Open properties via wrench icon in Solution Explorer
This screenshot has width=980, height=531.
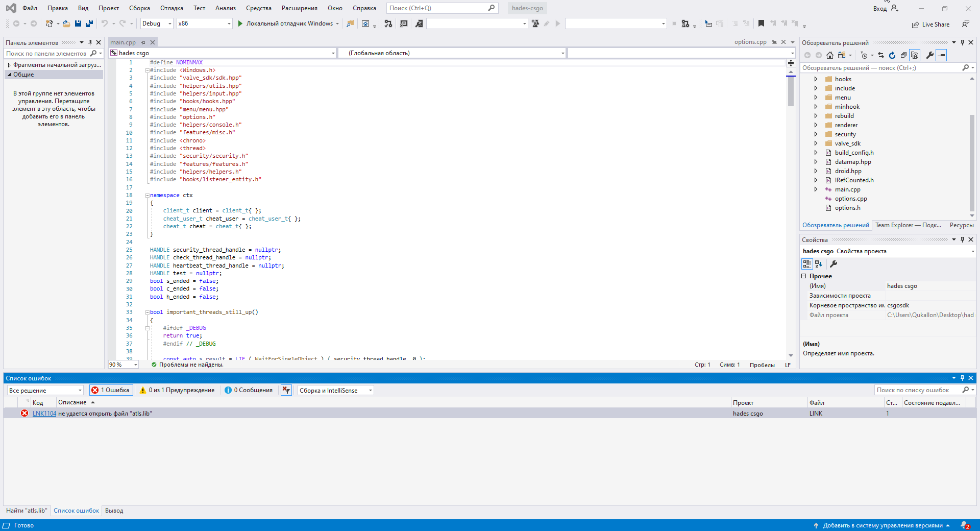click(x=929, y=55)
